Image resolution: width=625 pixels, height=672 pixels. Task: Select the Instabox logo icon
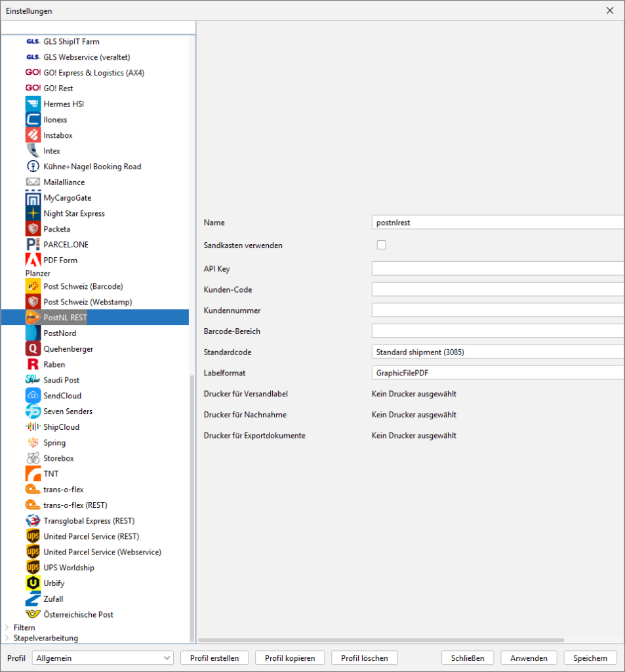coord(33,135)
